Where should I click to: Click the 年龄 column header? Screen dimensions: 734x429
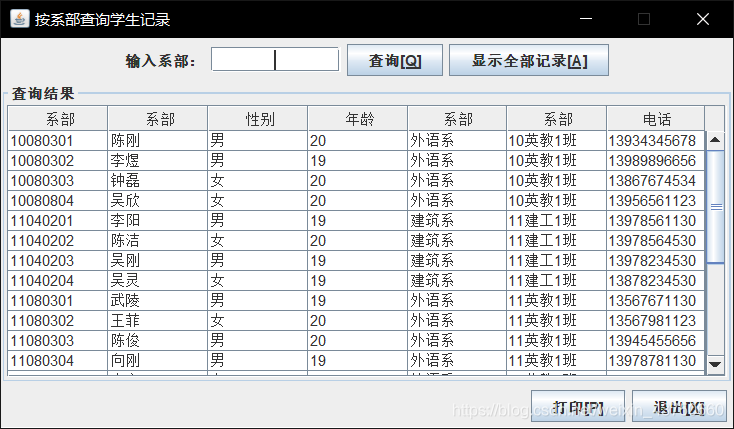coord(358,118)
